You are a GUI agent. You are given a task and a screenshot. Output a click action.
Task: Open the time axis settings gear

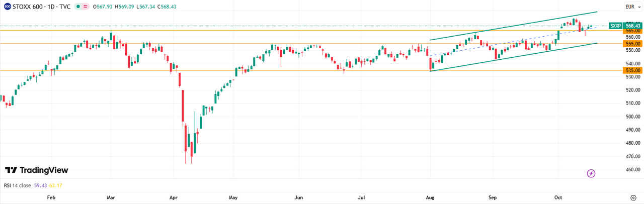[633, 197]
